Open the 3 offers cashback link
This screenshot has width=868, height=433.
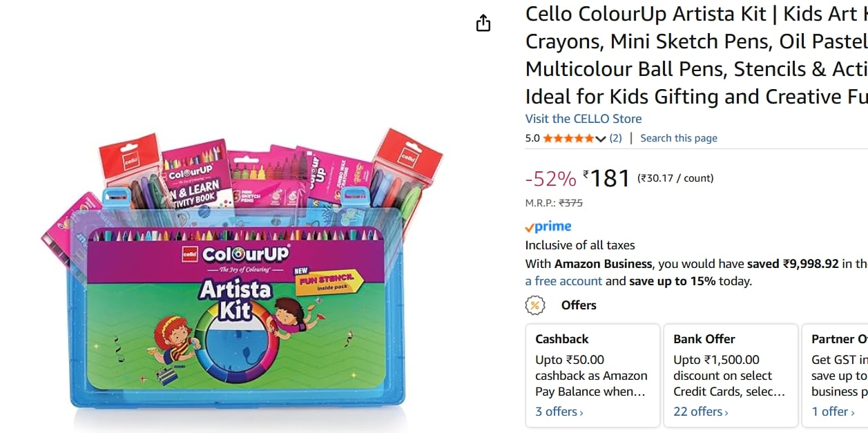(x=559, y=412)
